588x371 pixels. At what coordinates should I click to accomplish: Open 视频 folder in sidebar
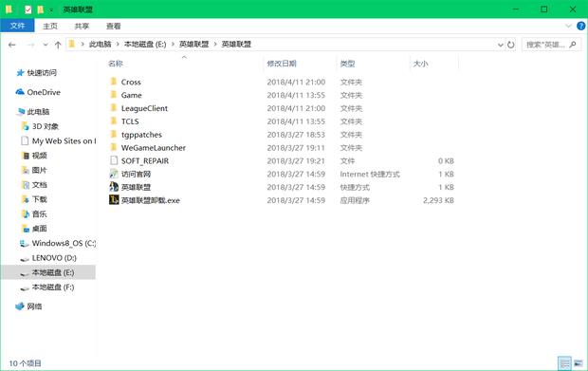(x=34, y=156)
